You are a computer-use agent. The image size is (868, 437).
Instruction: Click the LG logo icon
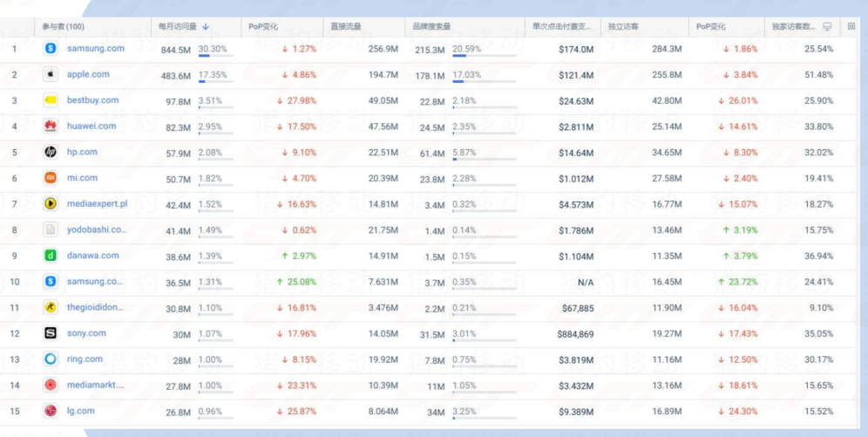click(51, 411)
